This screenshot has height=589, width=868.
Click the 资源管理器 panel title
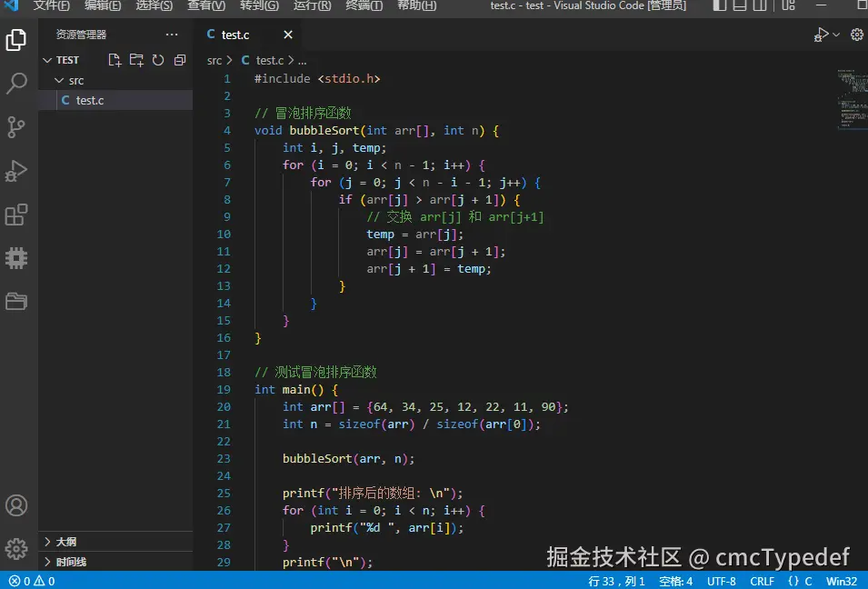point(81,35)
